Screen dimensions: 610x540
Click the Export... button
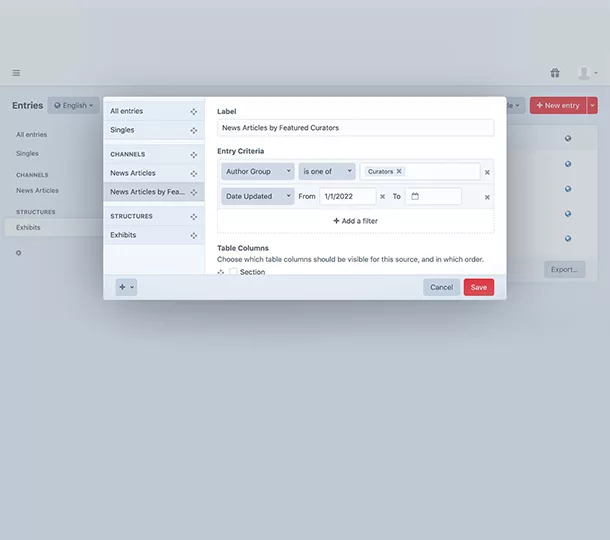(564, 269)
